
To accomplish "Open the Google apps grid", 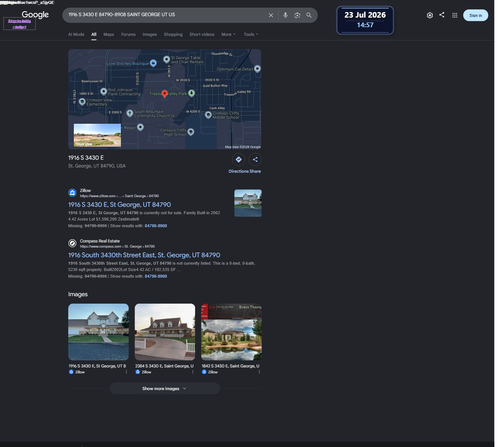I will point(454,15).
